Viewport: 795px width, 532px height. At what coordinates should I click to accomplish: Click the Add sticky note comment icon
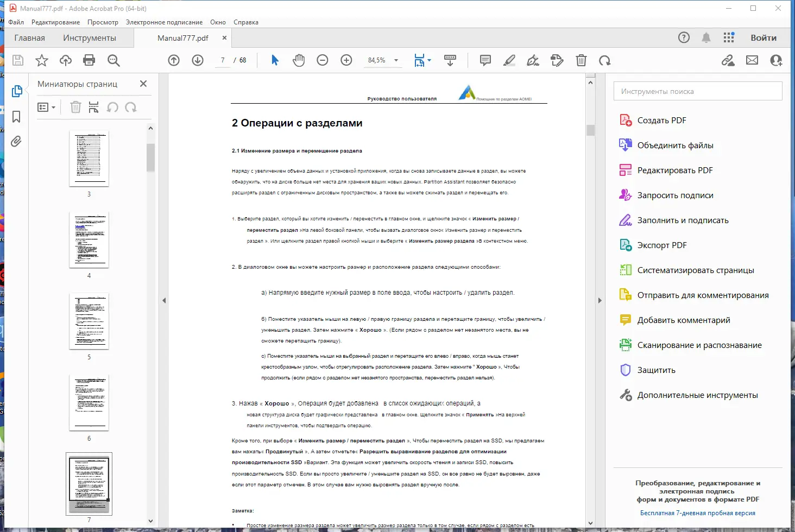pos(484,60)
